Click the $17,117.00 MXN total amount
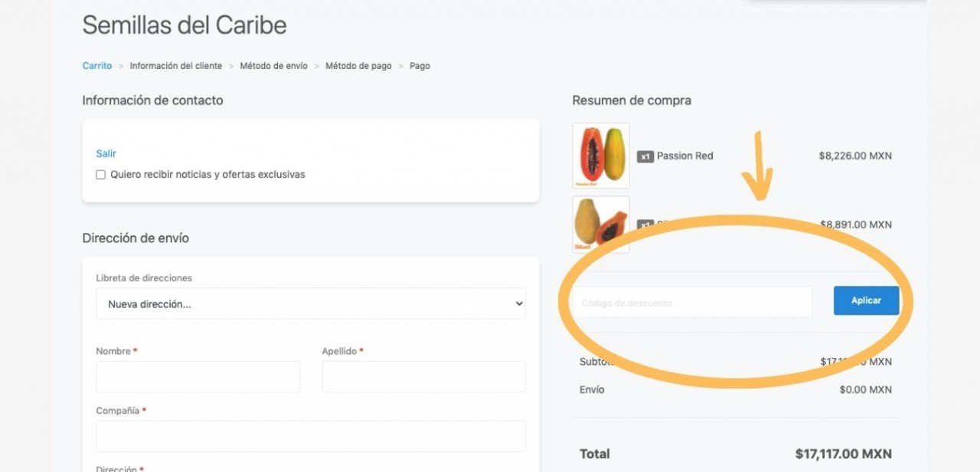 (843, 454)
